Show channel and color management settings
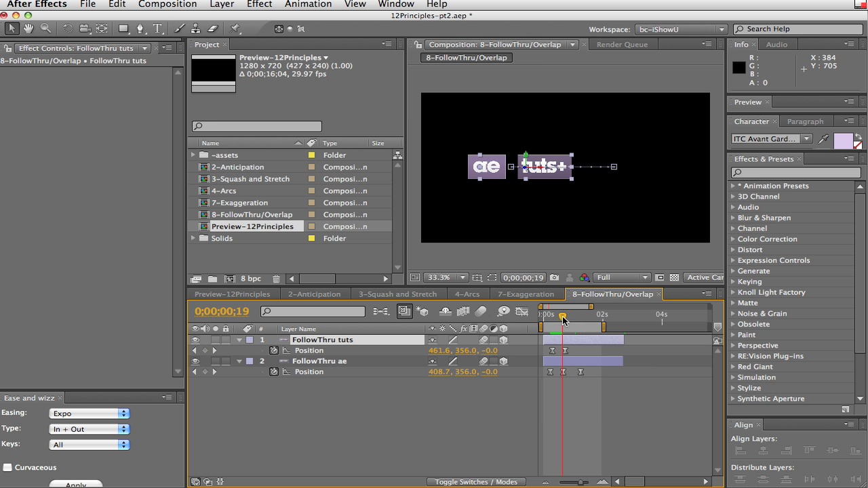 point(585,277)
